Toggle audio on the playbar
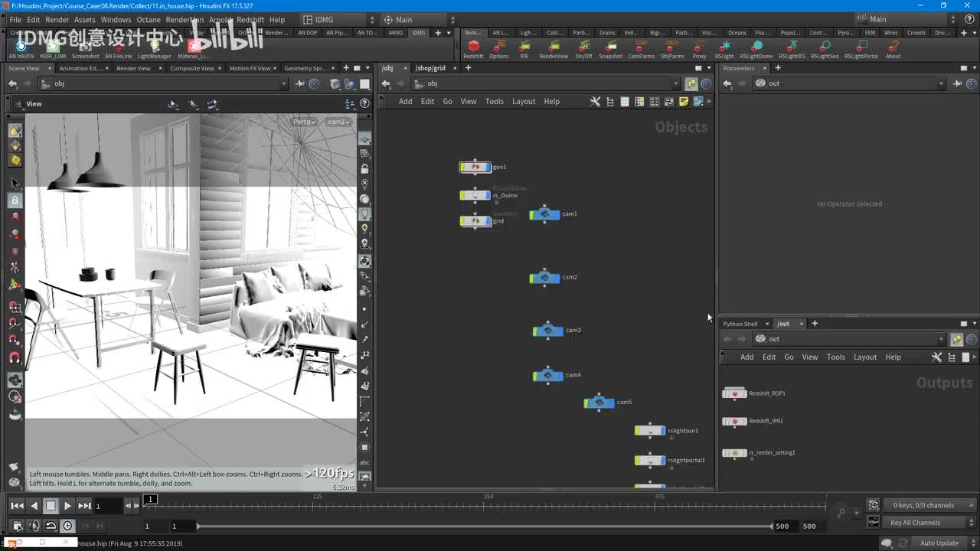 (34, 526)
